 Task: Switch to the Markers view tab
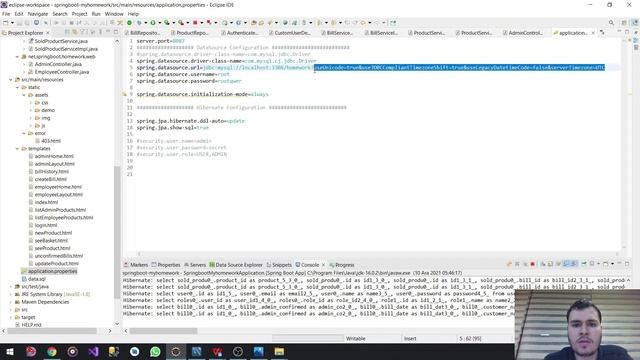(x=136, y=265)
